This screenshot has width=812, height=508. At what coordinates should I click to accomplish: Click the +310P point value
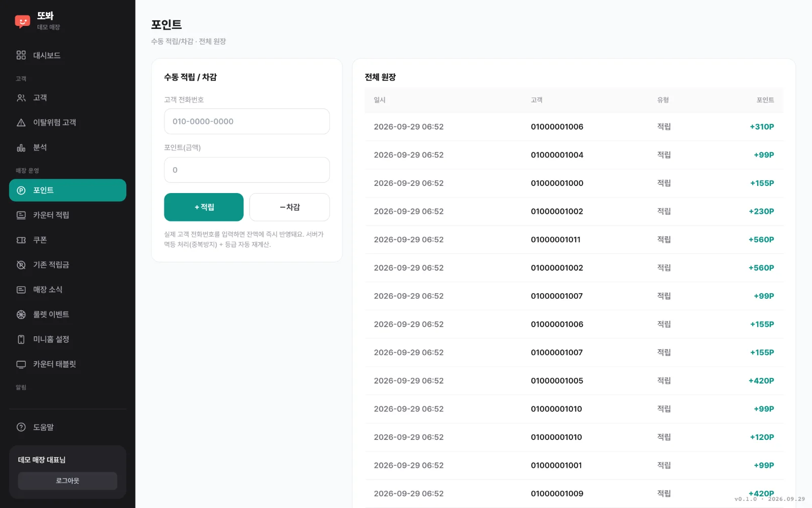[762, 127]
